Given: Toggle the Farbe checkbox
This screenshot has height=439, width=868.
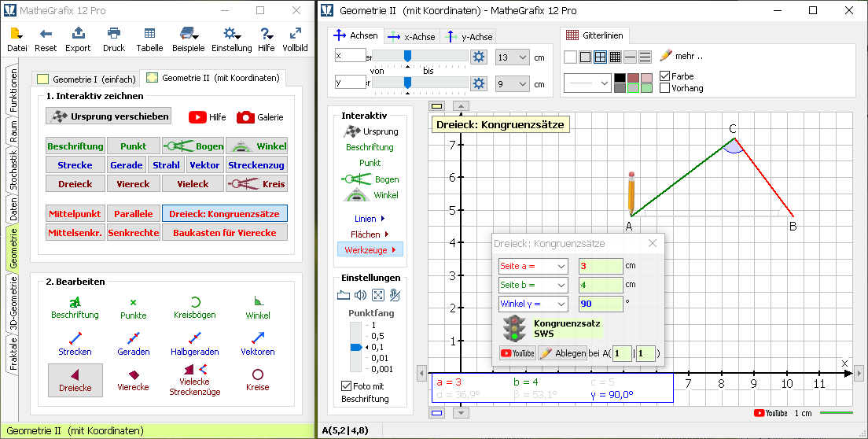Looking at the screenshot, I should 665,76.
